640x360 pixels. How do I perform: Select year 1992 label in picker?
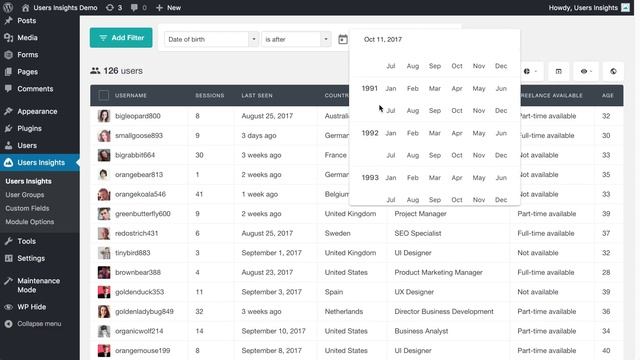(370, 133)
